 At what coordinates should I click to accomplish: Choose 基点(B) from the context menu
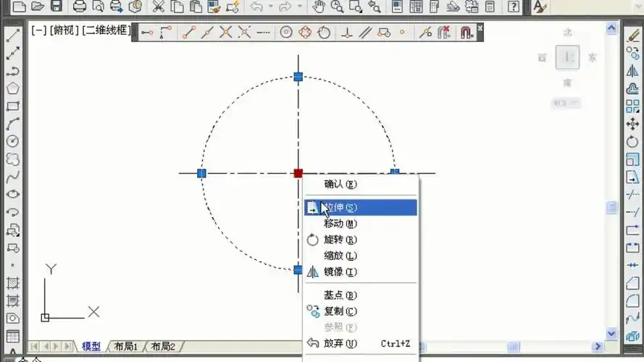coord(361,295)
